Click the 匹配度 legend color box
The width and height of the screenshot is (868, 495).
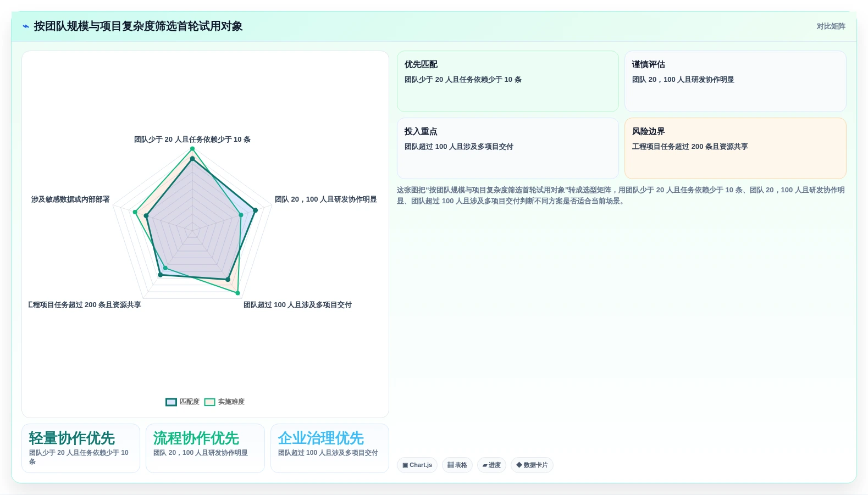pos(171,402)
